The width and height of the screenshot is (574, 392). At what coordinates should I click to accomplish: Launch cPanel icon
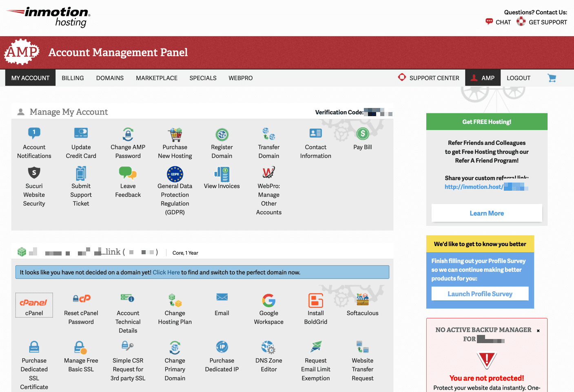34,302
